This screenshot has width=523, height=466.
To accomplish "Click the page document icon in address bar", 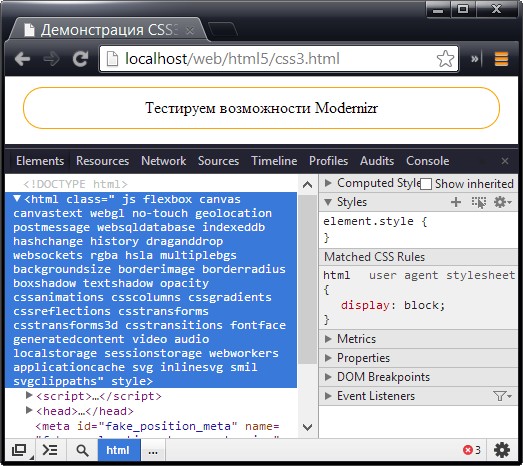I will 112,59.
